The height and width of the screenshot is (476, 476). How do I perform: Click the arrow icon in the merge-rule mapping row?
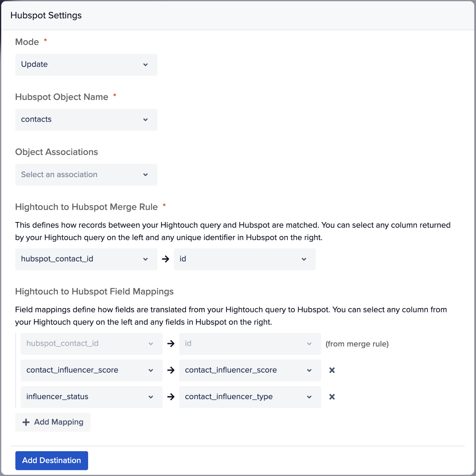(x=171, y=344)
